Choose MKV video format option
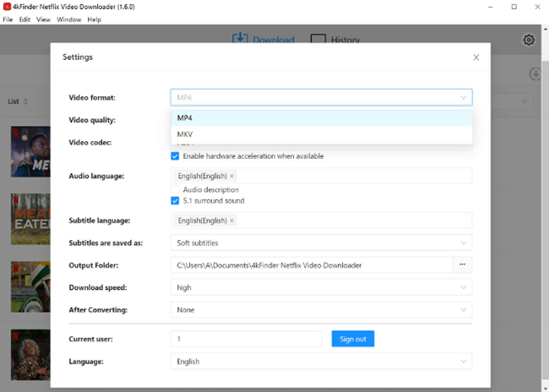The height and width of the screenshot is (392, 549). click(322, 134)
